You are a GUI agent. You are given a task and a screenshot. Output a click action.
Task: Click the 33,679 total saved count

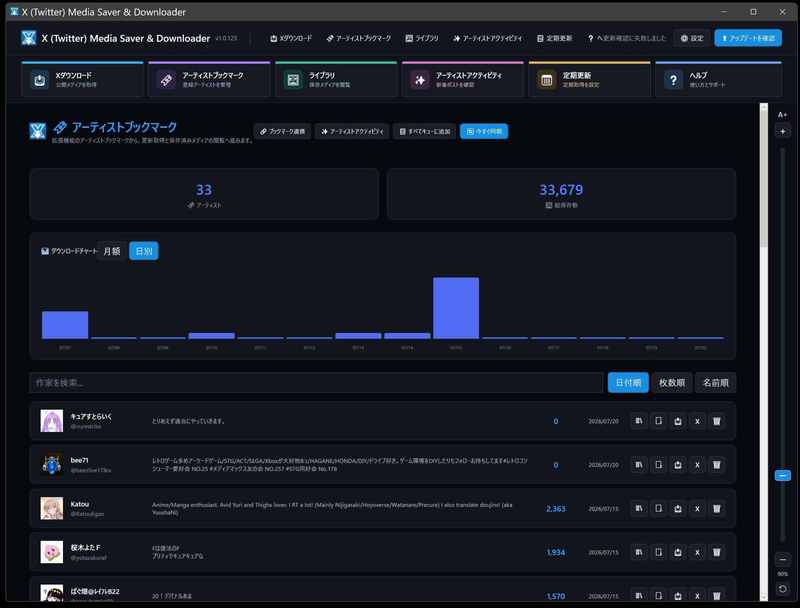(x=561, y=190)
